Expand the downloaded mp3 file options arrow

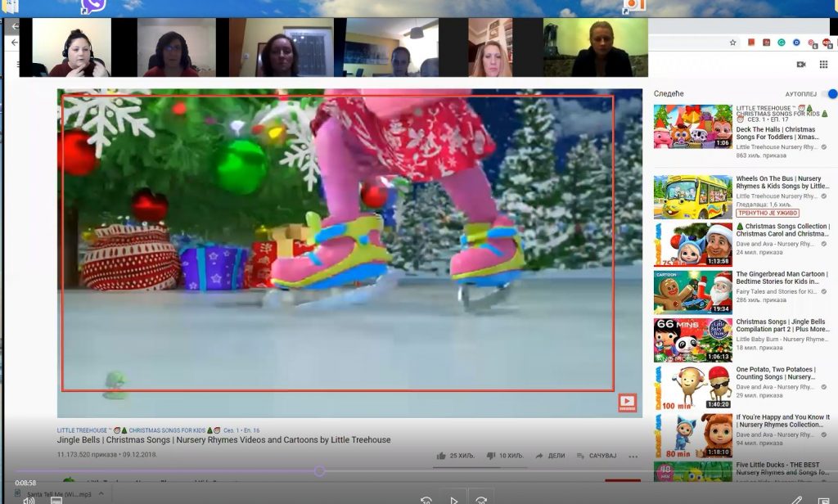pyautogui.click(x=101, y=493)
